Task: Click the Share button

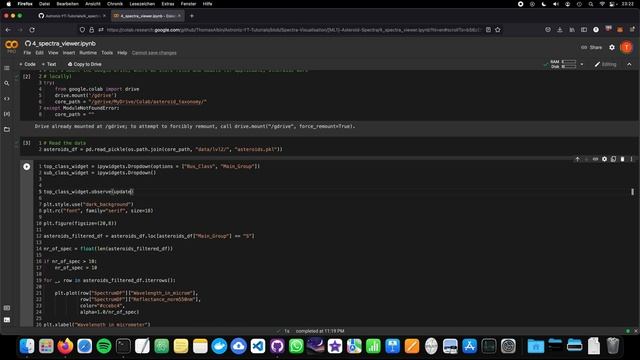Action: click(591, 47)
